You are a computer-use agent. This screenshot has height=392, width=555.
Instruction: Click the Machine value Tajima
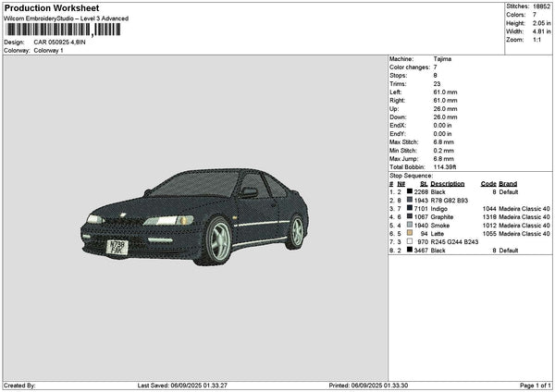442,59
